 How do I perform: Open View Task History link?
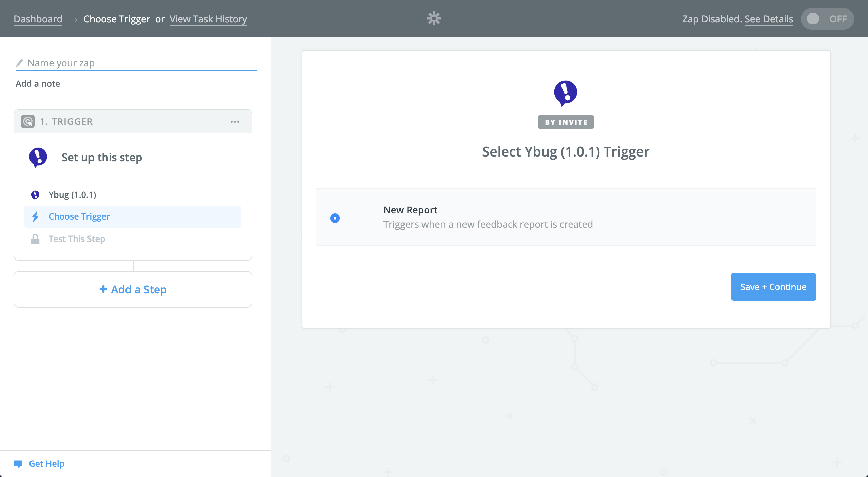coord(208,19)
